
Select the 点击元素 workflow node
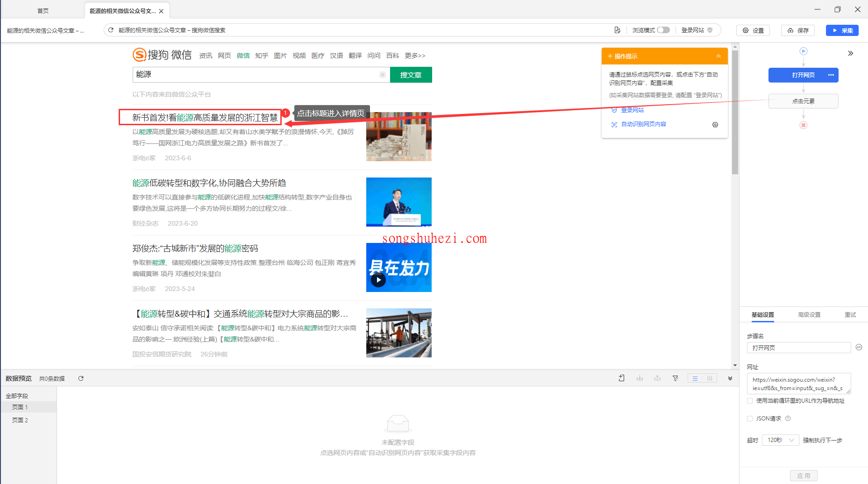tap(803, 101)
